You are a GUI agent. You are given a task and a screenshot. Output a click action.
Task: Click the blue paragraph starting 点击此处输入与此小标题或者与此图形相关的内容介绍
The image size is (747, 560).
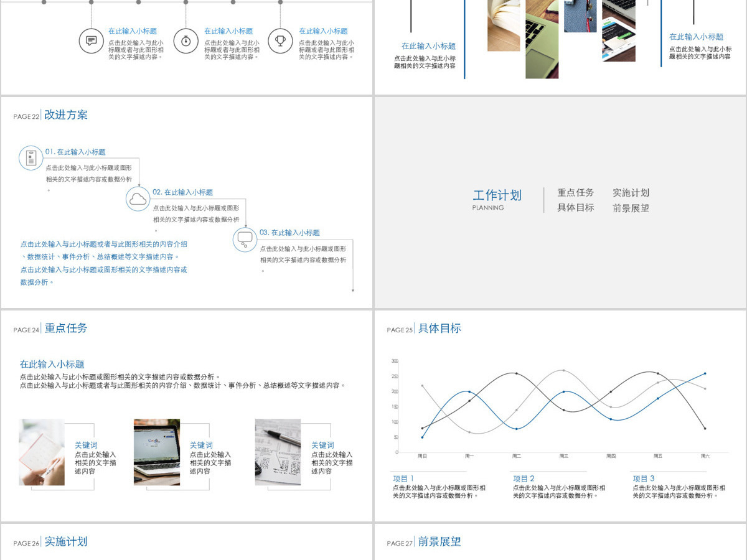pyautogui.click(x=104, y=250)
